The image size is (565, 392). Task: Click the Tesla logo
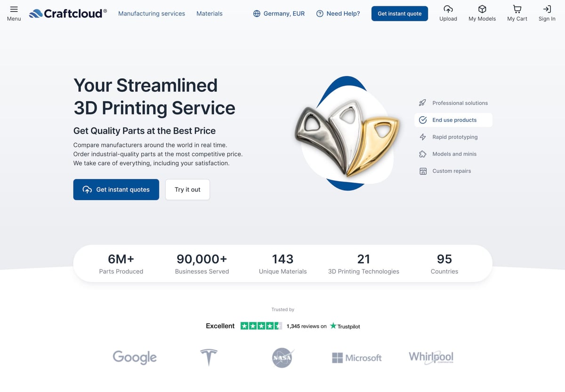(x=209, y=357)
